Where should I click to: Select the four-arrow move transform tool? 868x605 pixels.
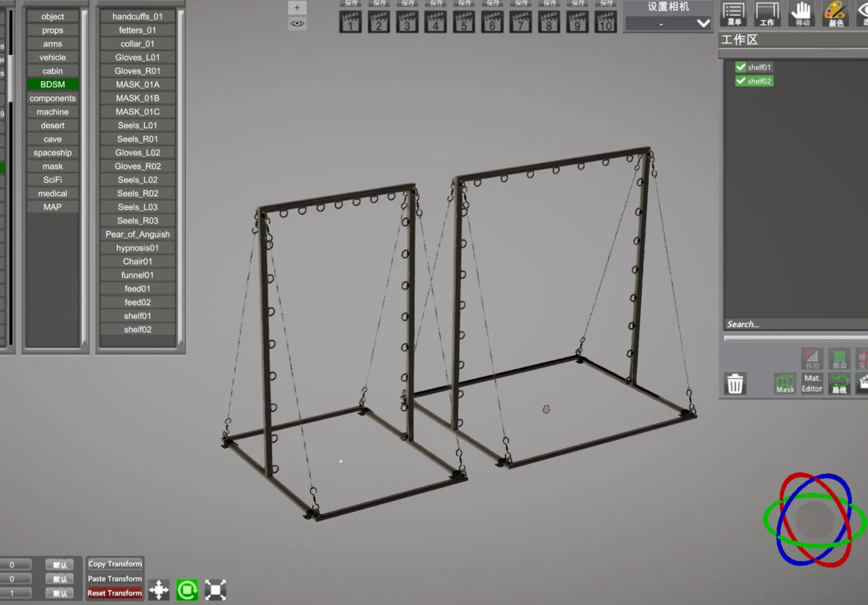pyautogui.click(x=159, y=590)
